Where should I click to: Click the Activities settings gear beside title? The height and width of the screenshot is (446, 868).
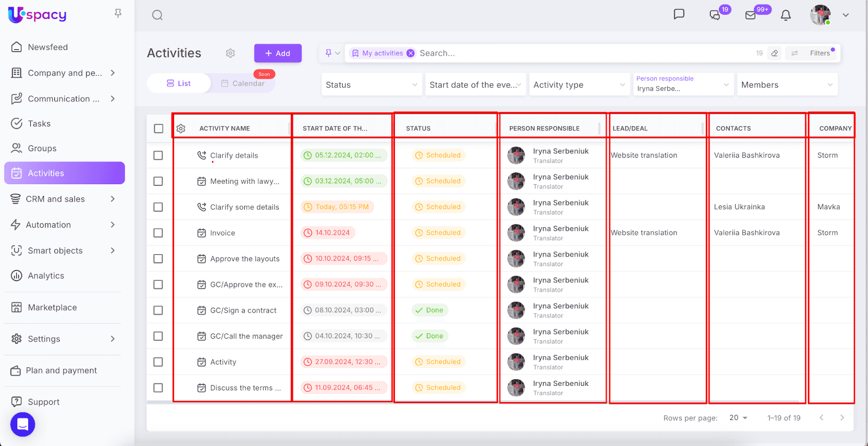231,53
